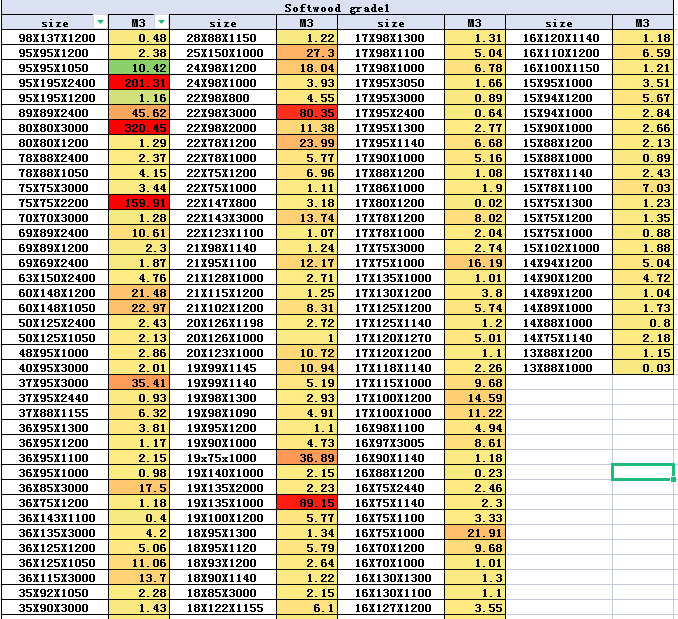Select size cell '22X143X3000'
This screenshot has height=619, width=678.
pos(223,218)
